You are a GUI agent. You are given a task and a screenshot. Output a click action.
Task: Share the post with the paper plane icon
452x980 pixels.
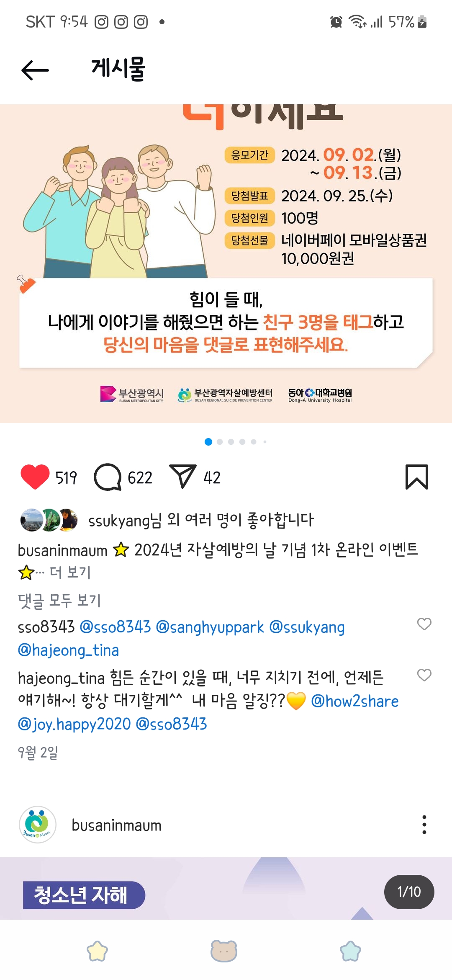182,477
